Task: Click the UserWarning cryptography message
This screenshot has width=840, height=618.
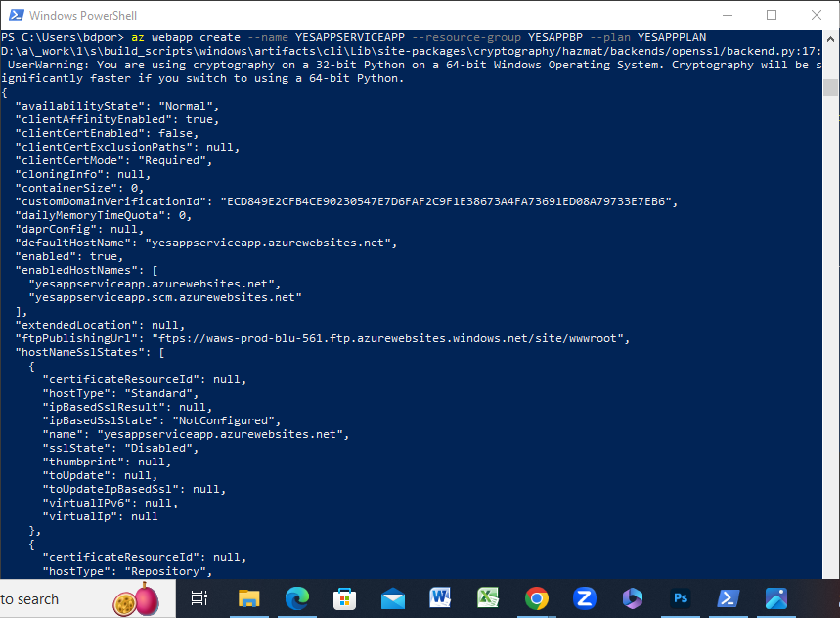Action: [x=412, y=71]
